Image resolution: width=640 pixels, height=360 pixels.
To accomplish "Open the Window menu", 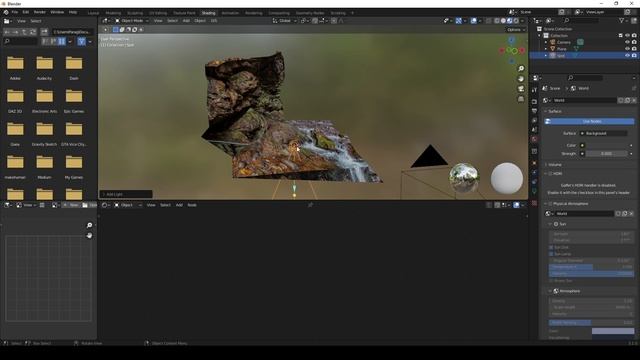I will (x=57, y=12).
